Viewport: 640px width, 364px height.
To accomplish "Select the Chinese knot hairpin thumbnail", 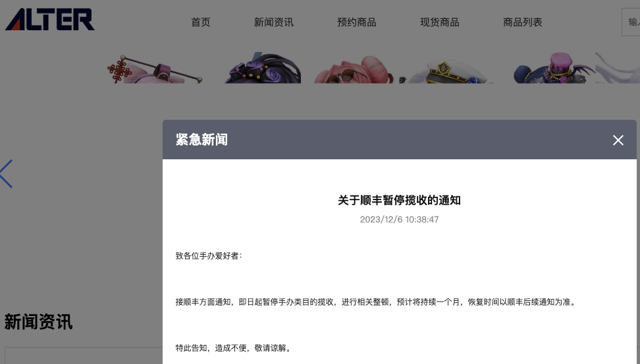I will [x=154, y=69].
